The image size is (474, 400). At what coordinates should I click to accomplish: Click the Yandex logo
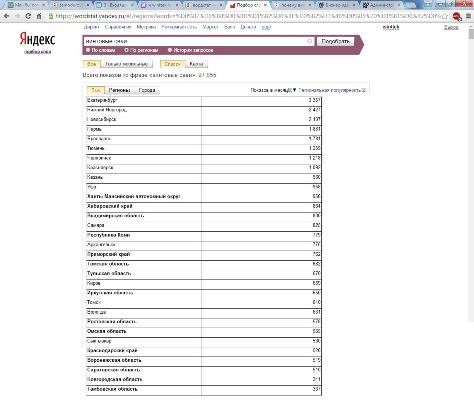click(37, 39)
